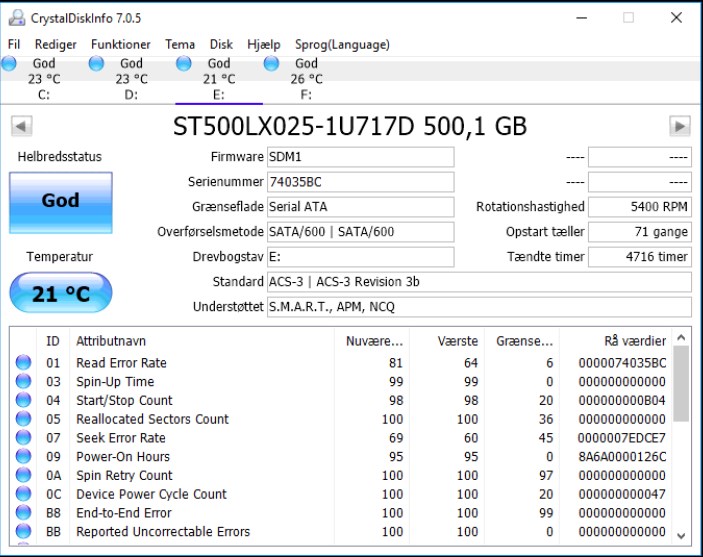
Task: Click the attribute list scrollbar thumb
Action: [681, 383]
